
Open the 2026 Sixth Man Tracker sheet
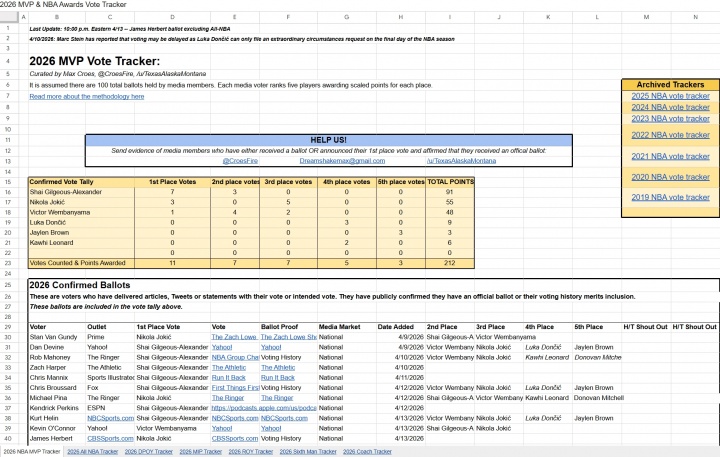309,452
